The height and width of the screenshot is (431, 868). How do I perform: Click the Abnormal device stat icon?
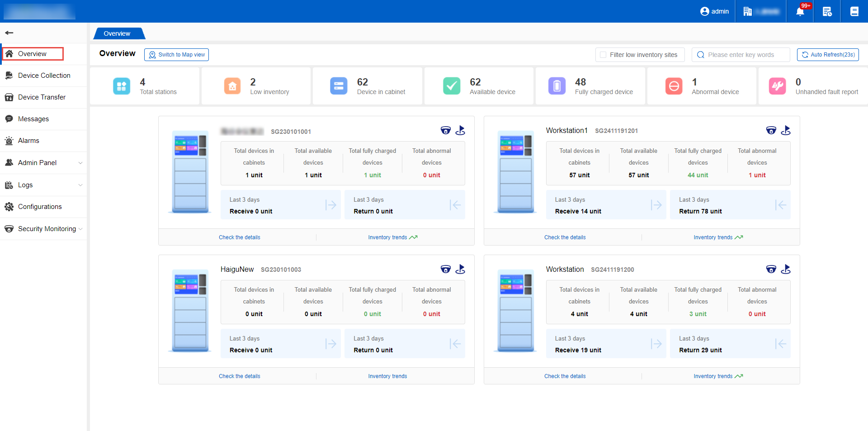(x=674, y=86)
